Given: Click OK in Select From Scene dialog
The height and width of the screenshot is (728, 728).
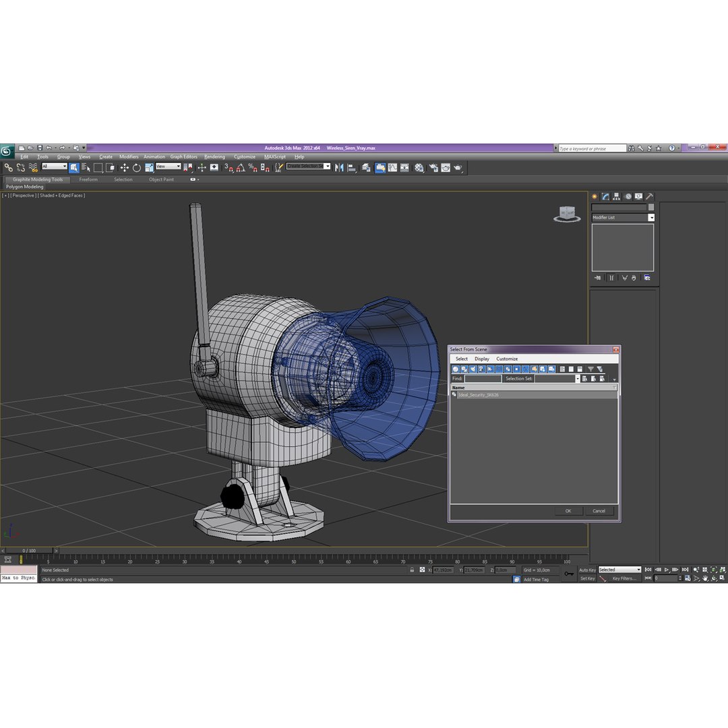Looking at the screenshot, I should pos(568,511).
